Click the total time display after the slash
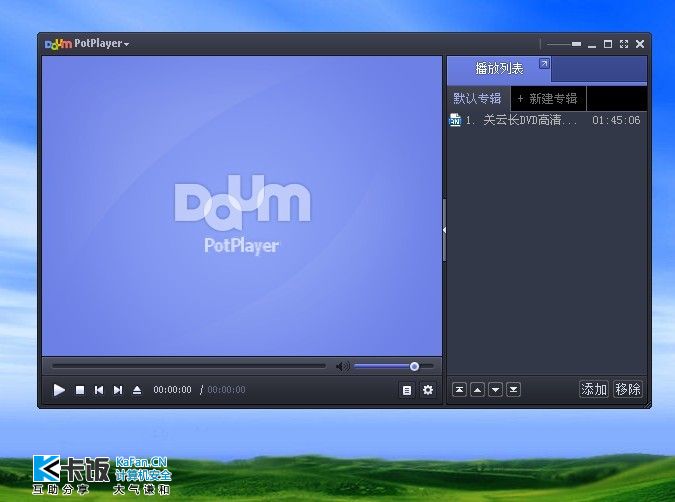Image resolution: width=675 pixels, height=502 pixels. pos(226,390)
